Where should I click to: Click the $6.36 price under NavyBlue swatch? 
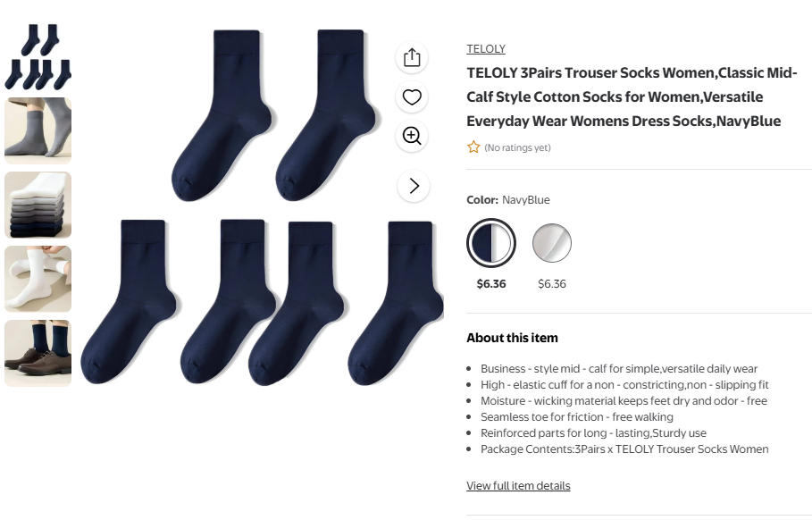click(x=491, y=284)
